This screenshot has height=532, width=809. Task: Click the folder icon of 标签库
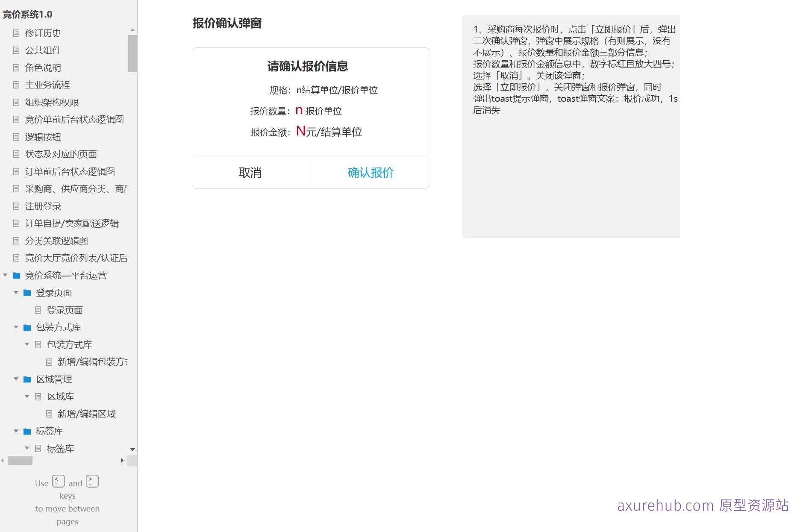point(27,431)
